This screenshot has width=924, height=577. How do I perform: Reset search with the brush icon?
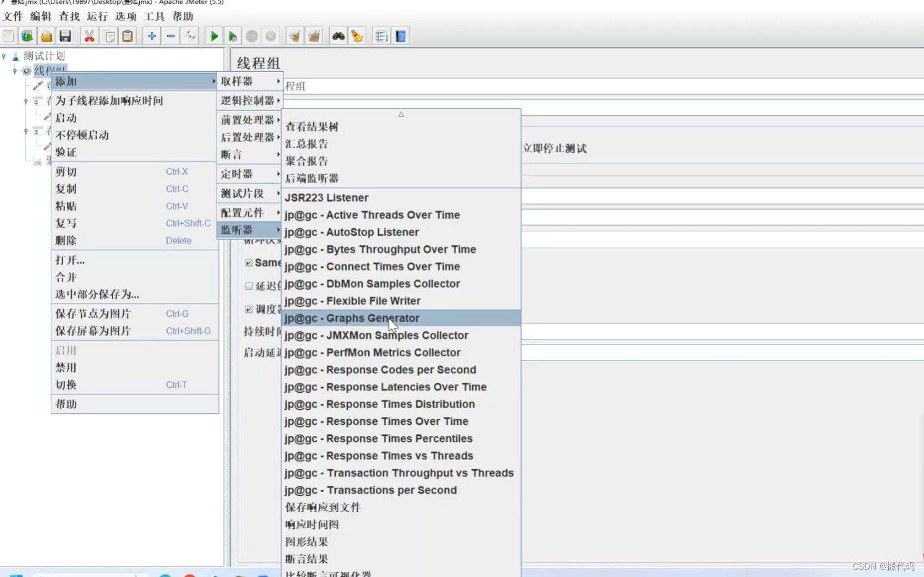(x=357, y=36)
